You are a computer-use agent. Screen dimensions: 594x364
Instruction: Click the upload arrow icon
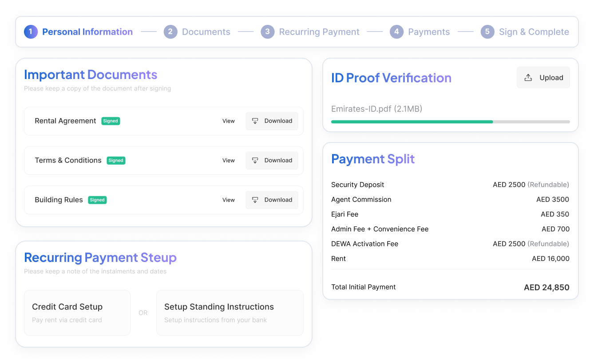coord(528,78)
